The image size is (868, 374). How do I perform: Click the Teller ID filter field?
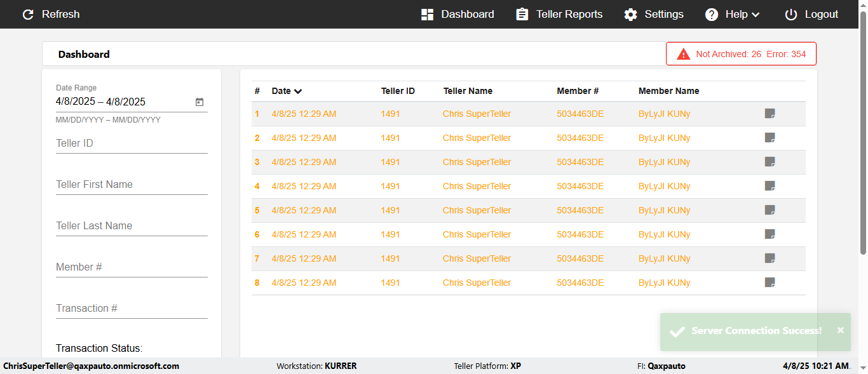(132, 144)
